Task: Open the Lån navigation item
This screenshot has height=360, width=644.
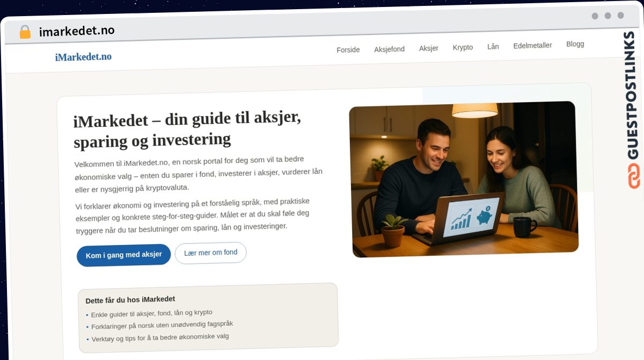Action: click(493, 47)
